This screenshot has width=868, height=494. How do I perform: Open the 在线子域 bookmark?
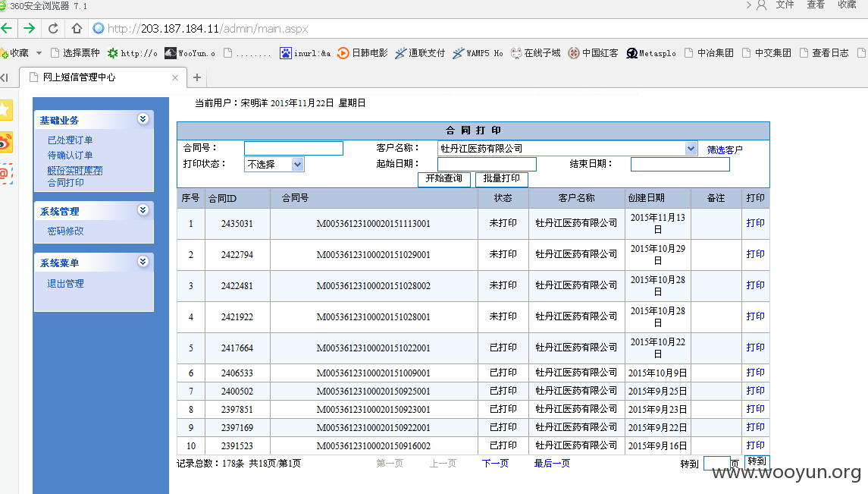point(536,53)
